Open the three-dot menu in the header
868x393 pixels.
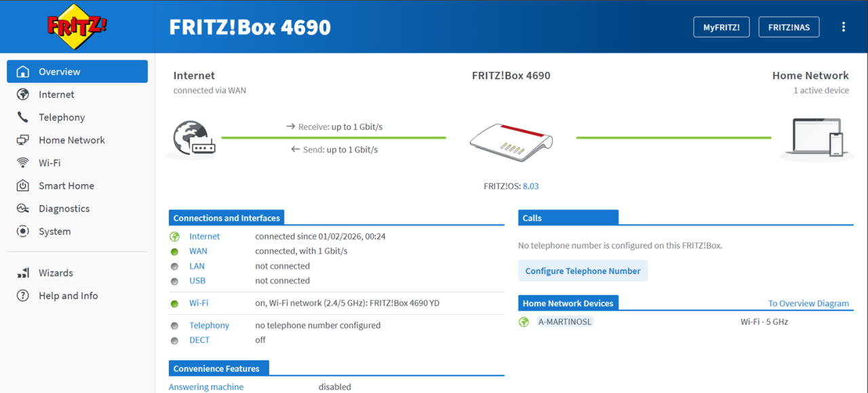[x=844, y=27]
